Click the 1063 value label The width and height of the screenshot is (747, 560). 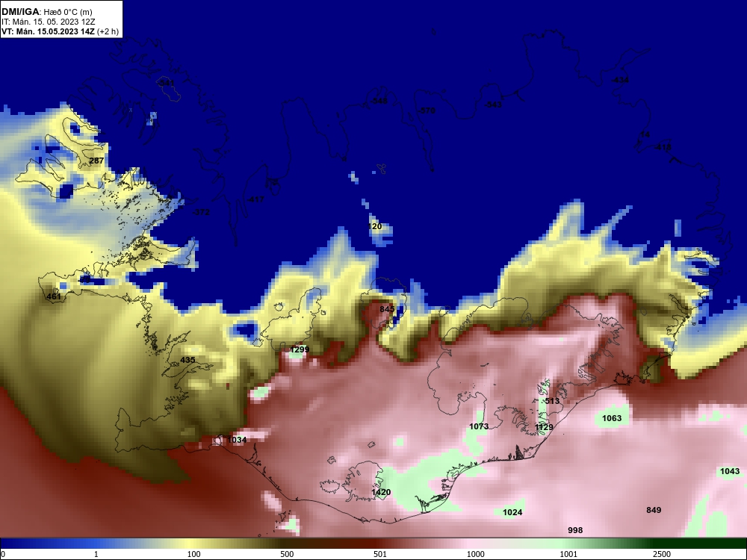[612, 418]
